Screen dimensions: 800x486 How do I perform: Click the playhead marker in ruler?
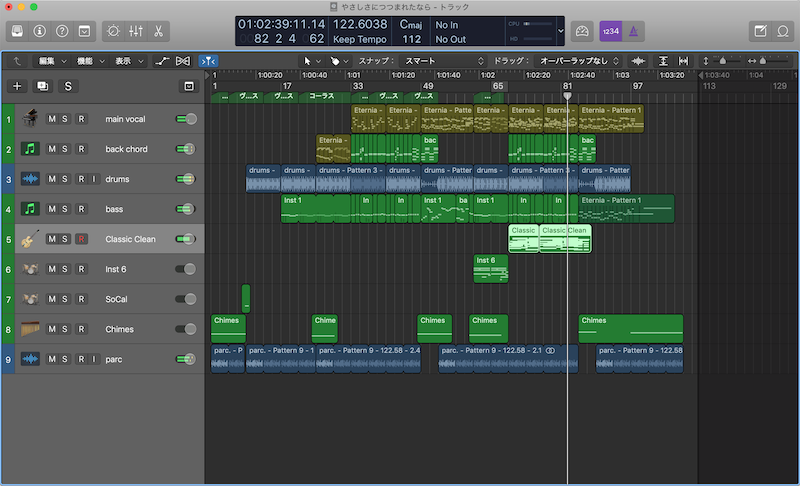[567, 95]
